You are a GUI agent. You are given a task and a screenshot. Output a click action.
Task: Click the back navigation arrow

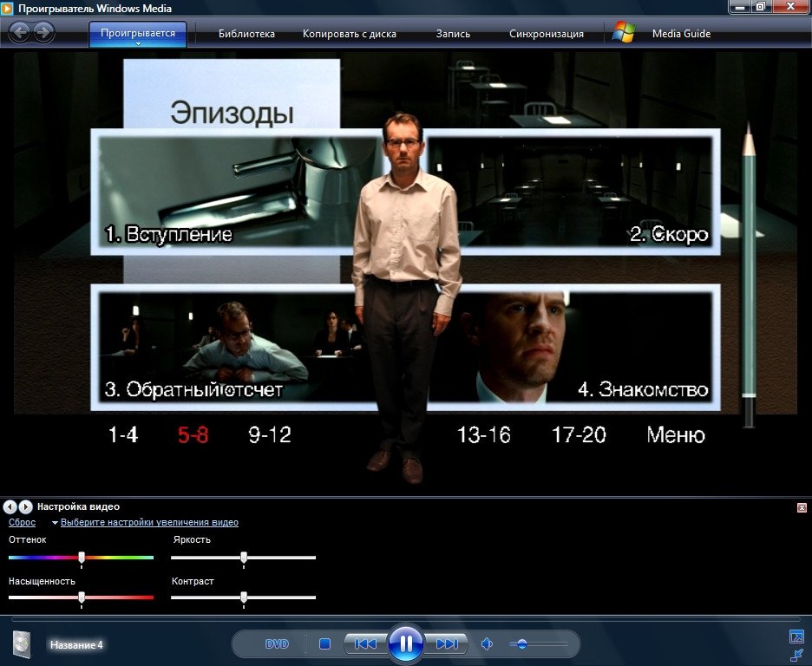(19, 33)
